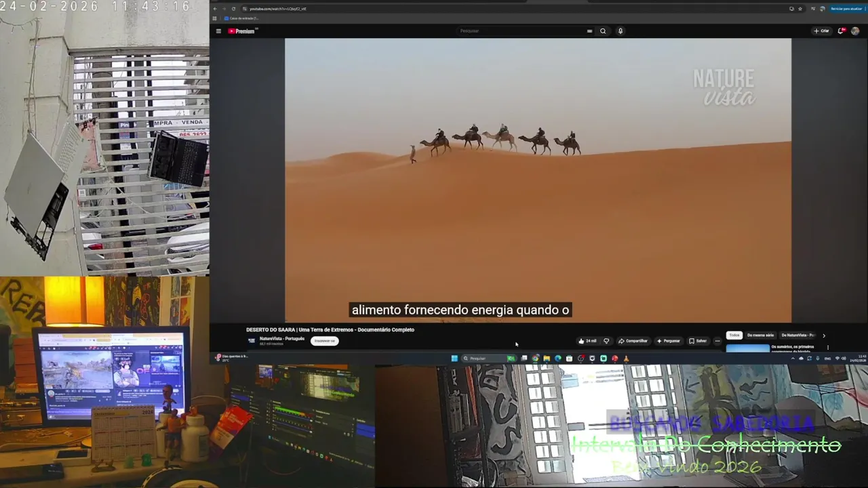Image resolution: width=868 pixels, height=488 pixels.
Task: Open Caixa de entrada bookmark
Action: [241, 18]
